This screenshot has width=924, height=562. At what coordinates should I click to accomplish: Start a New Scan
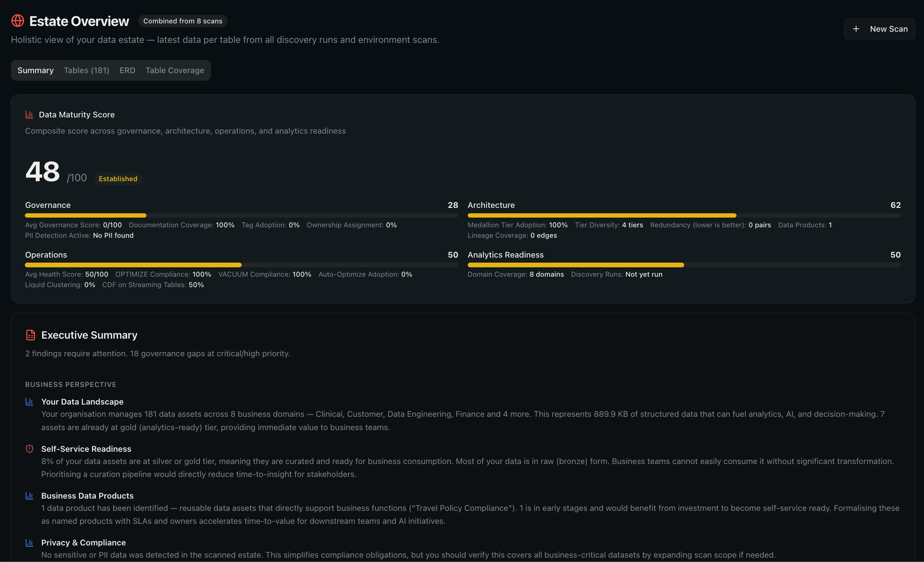879,29
